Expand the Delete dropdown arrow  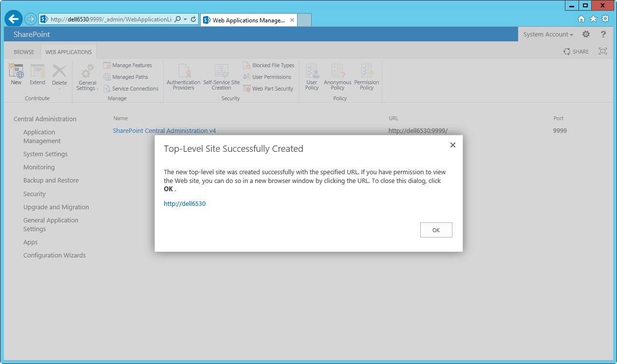click(x=59, y=89)
